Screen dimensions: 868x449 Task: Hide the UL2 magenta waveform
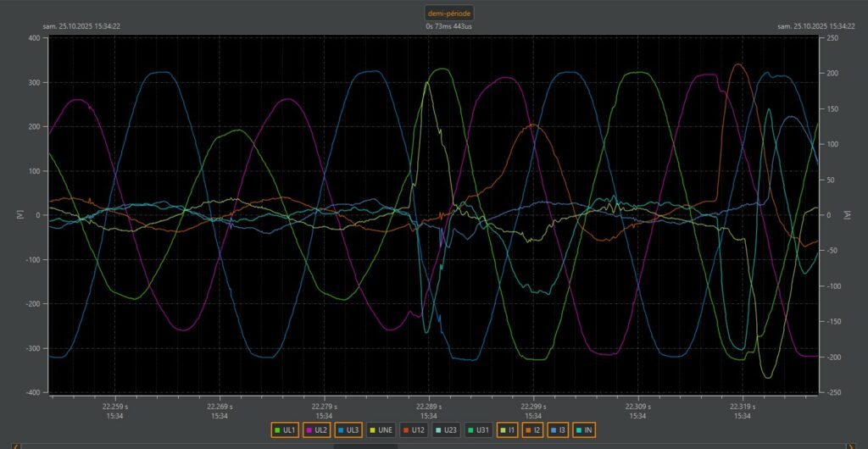(x=317, y=430)
